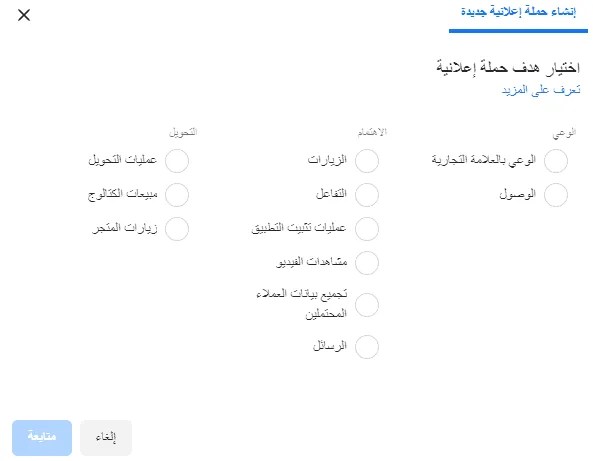Select مشاهدات الفيديو radio button
Image resolution: width=593 pixels, height=461 pixels.
pyautogui.click(x=367, y=262)
